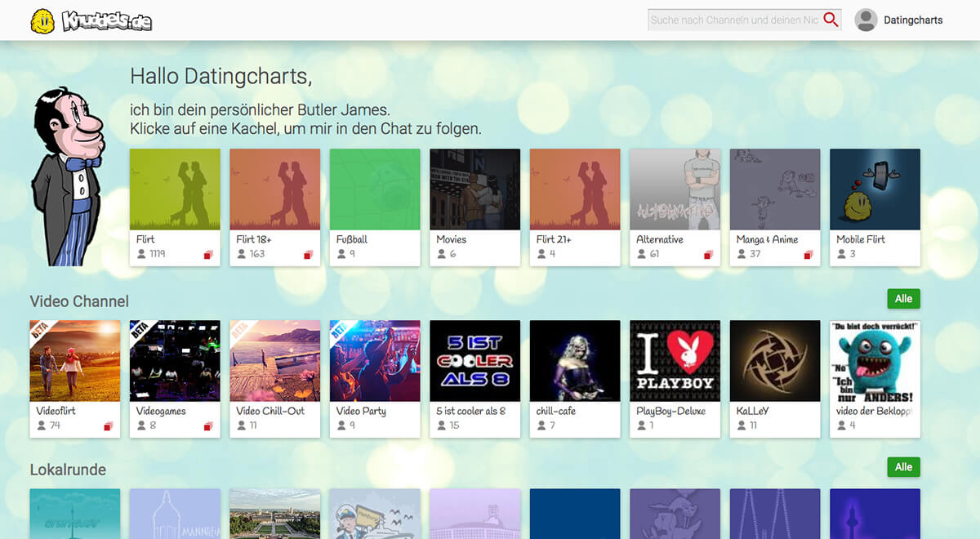Open the Mobile Flirt channel thumbnail
The image size is (980, 539).
coord(875,189)
